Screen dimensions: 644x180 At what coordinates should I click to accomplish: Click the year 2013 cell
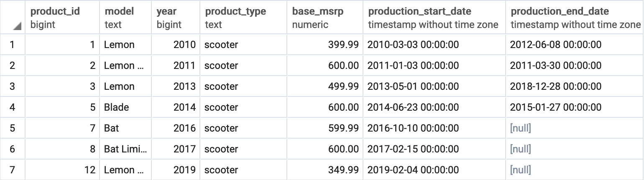click(176, 86)
